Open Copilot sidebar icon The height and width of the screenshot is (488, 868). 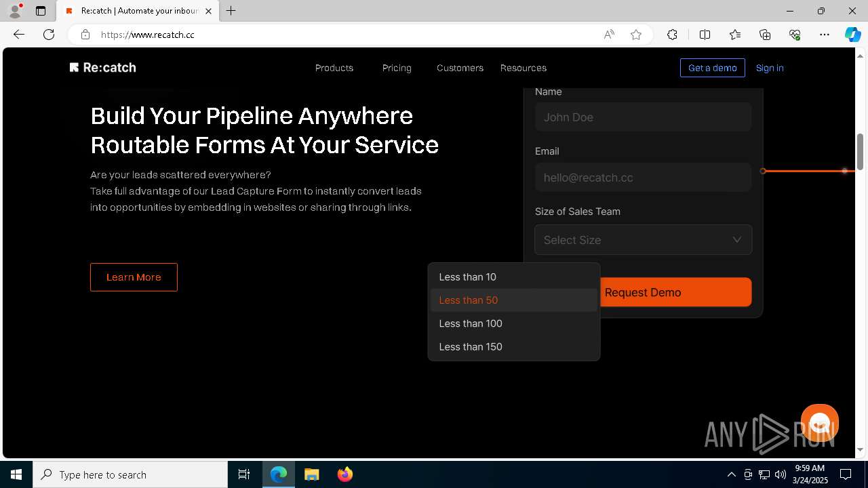point(852,35)
